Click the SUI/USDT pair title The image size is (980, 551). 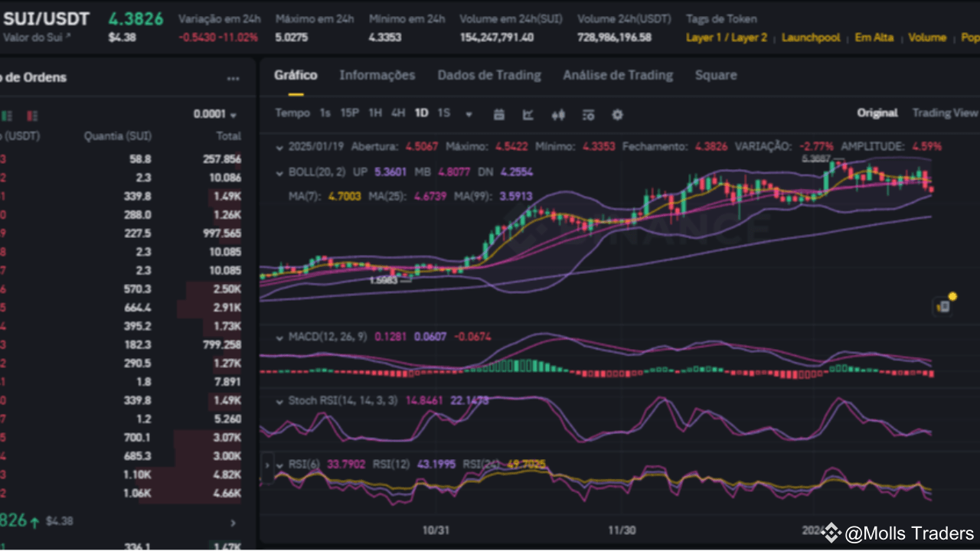pos(47,18)
